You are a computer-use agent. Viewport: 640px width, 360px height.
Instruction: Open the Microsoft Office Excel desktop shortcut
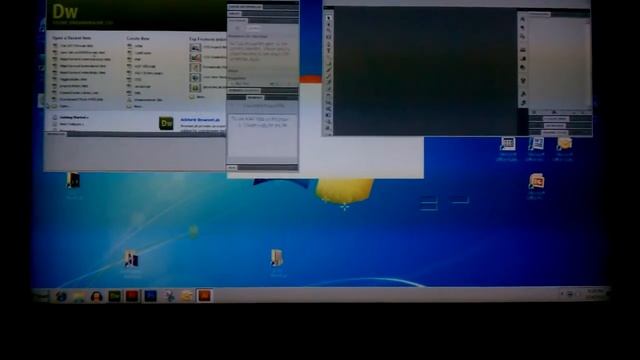click(507, 149)
